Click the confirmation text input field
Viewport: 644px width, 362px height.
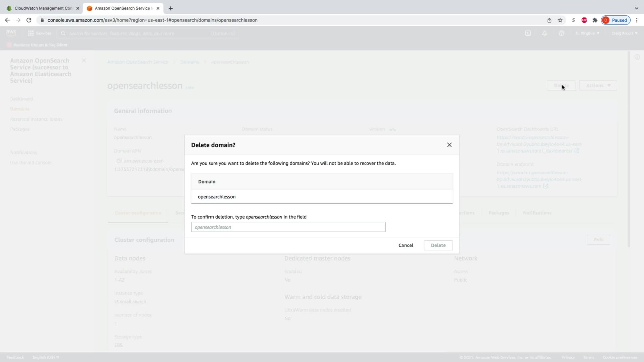288,227
